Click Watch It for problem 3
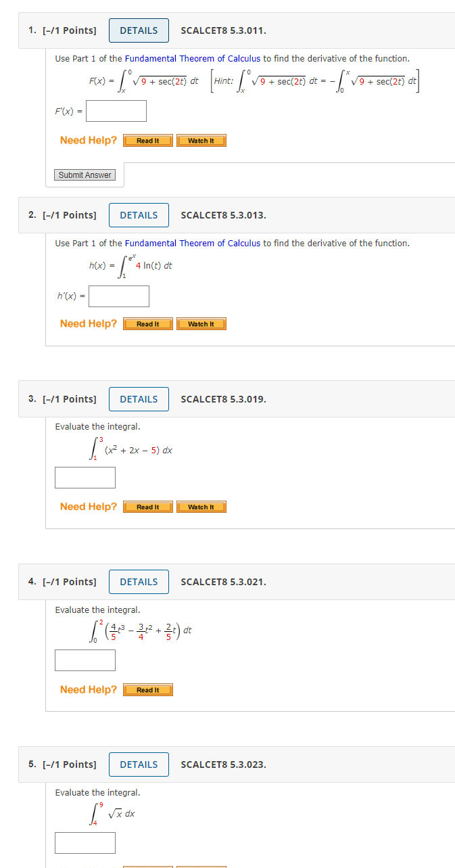Image resolution: width=455 pixels, height=868 pixels. click(x=201, y=506)
